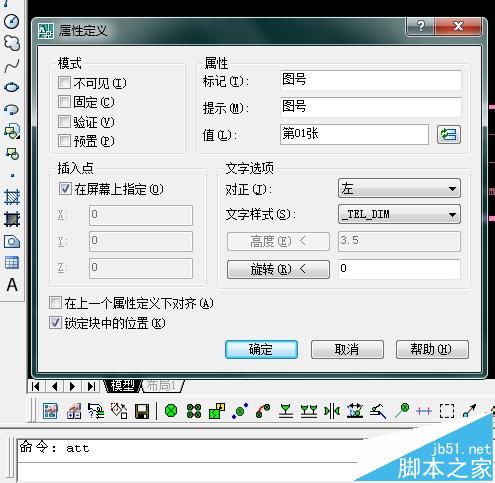
Task: Check 在上一个属性定义下对齐(A) option
Action: (x=55, y=303)
